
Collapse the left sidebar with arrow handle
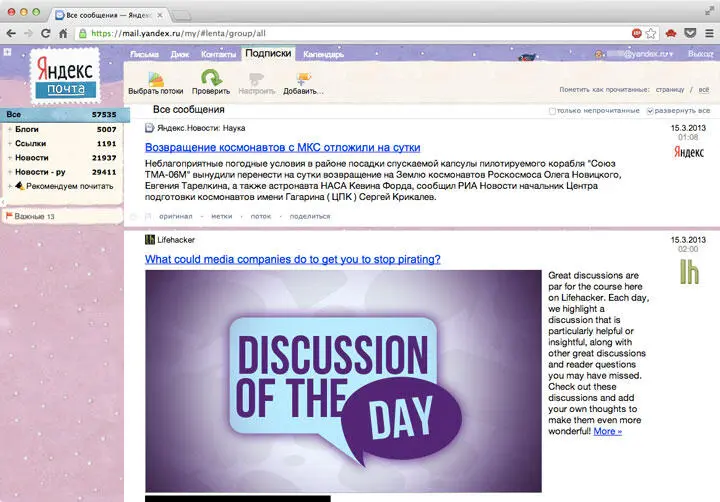click(3, 202)
